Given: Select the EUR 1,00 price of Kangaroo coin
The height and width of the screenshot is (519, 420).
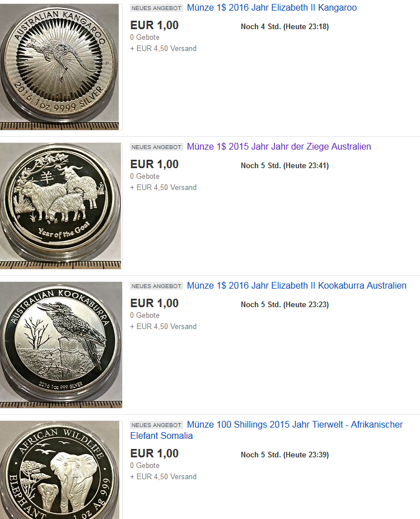Looking at the screenshot, I should [155, 25].
